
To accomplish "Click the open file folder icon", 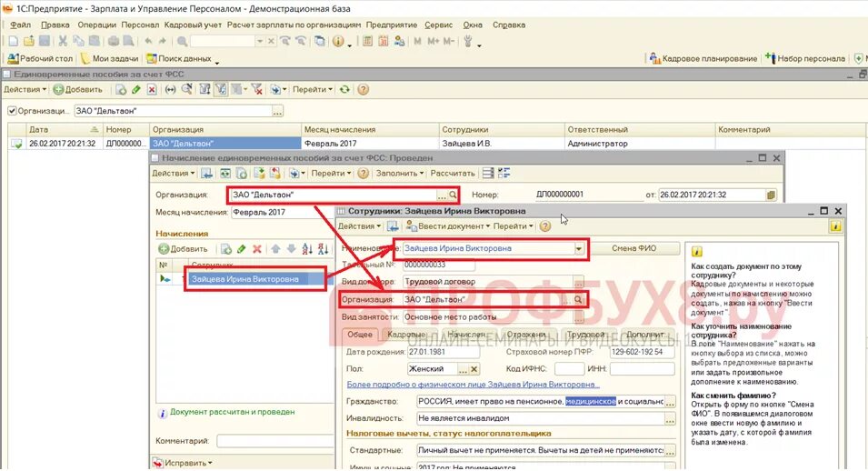I will [x=29, y=41].
